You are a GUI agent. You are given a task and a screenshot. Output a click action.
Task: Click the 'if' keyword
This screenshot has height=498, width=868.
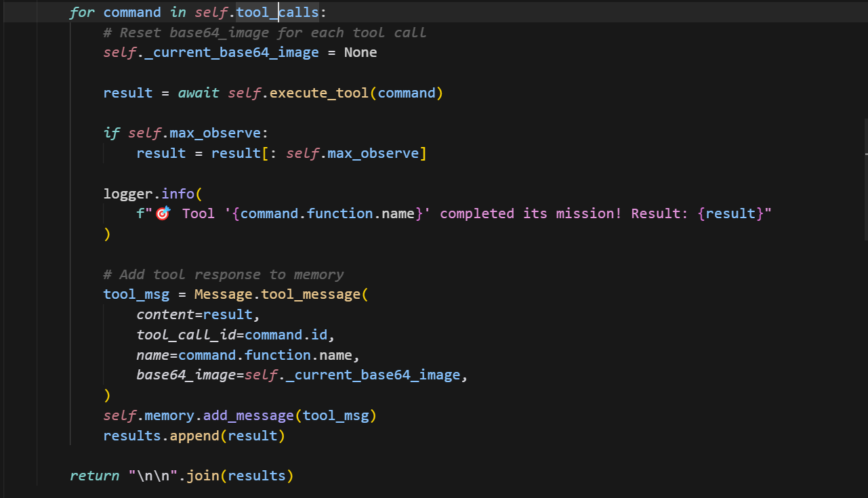click(x=111, y=133)
